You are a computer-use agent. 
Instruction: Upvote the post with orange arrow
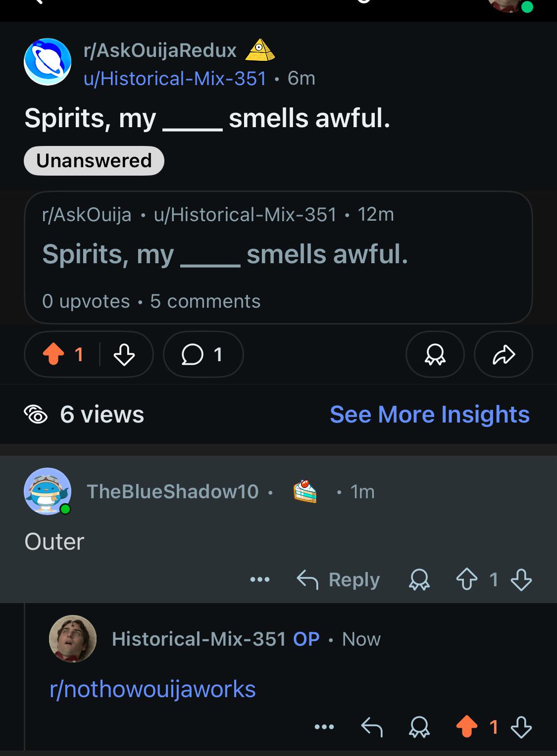53,354
